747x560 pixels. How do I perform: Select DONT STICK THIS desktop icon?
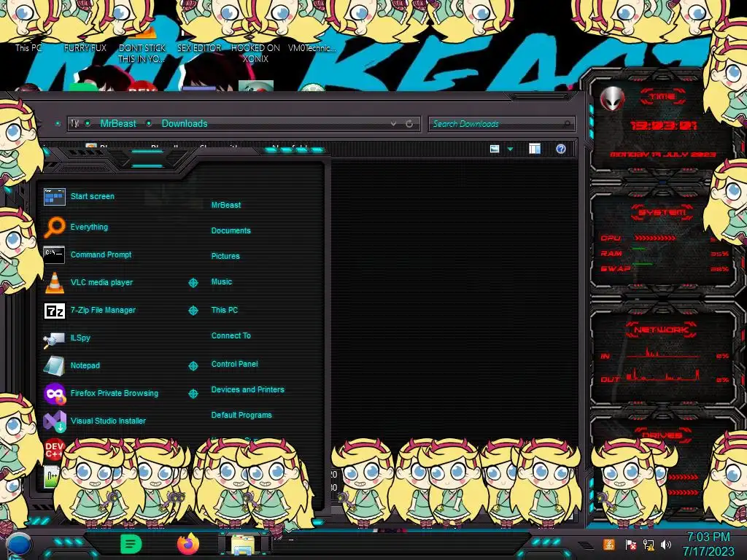(142, 53)
